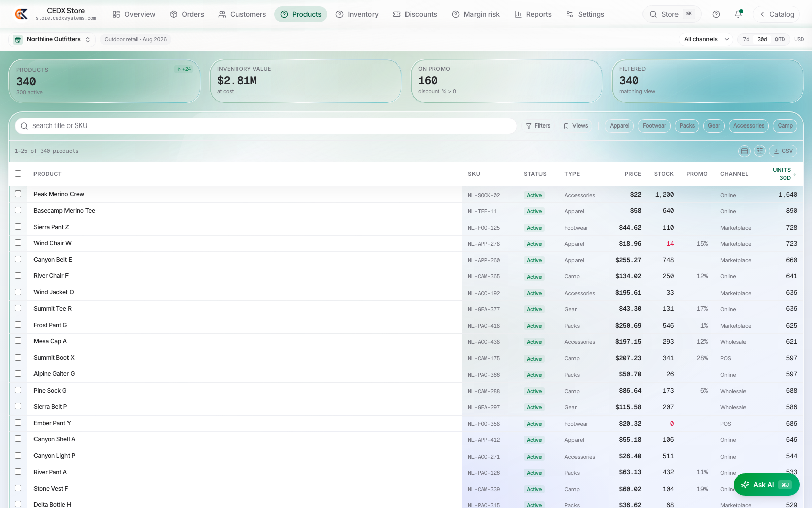This screenshot has height=508, width=812.
Task: Open the notifications bell
Action: click(738, 14)
